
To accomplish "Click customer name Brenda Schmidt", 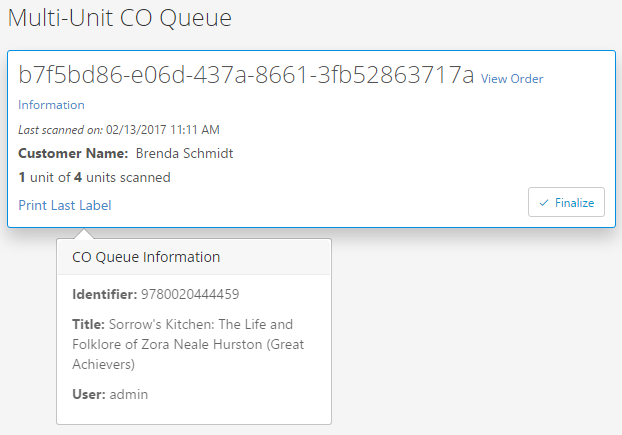I will click(x=184, y=153).
